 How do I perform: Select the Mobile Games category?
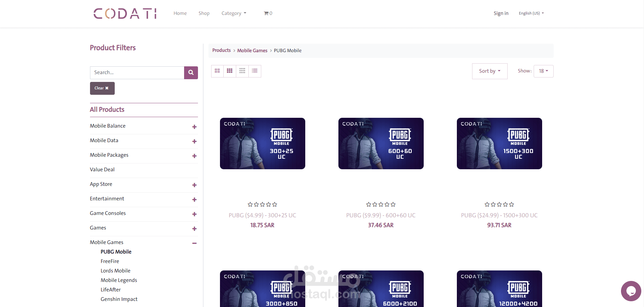pos(107,242)
